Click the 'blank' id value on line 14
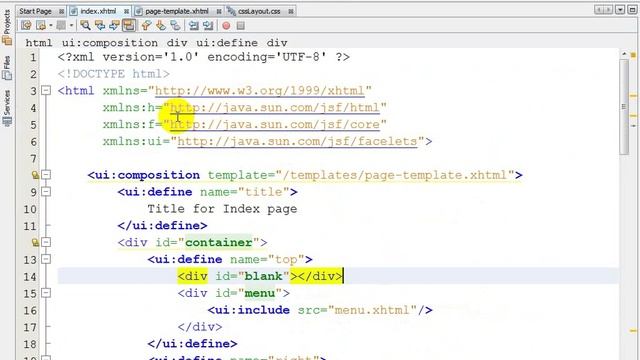The image size is (640, 360). 263,276
